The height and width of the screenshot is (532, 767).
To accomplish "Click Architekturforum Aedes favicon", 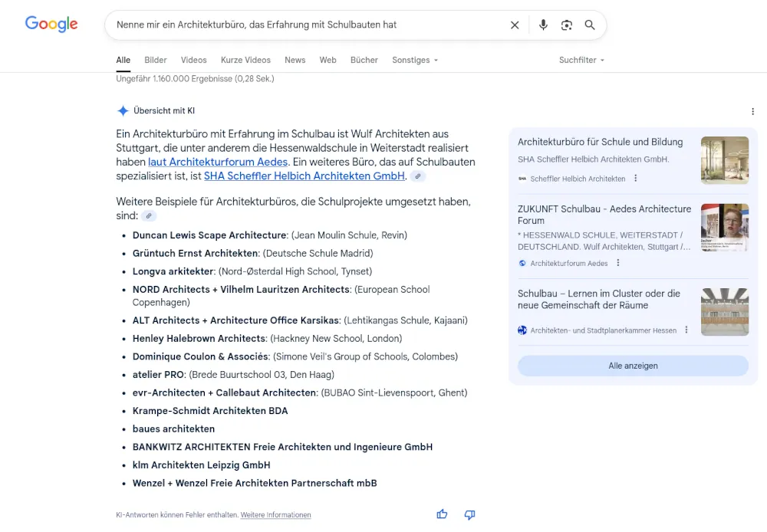I will click(522, 263).
